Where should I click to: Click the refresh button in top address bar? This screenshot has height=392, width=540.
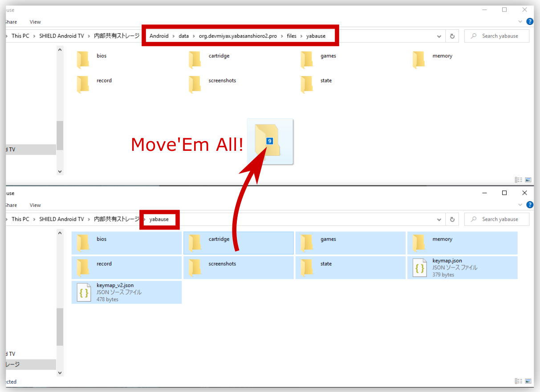click(x=452, y=36)
